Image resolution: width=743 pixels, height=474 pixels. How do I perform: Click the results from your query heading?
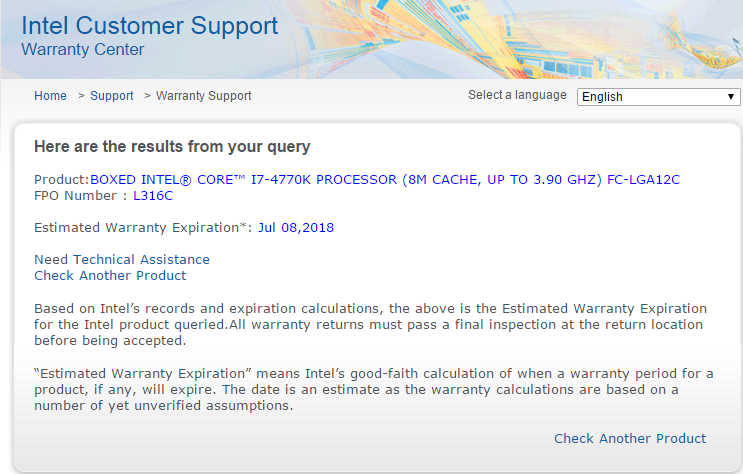click(172, 147)
